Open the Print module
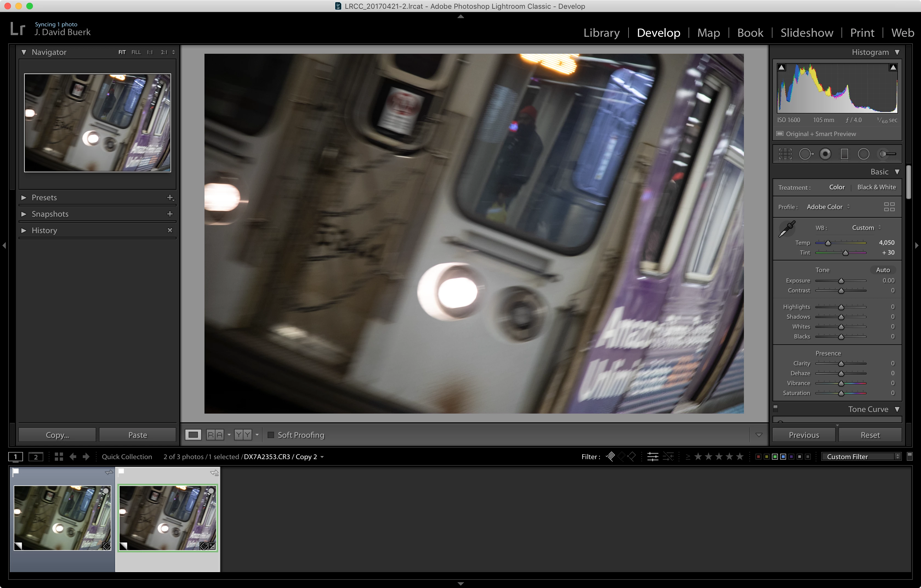This screenshot has width=921, height=588. tap(862, 33)
